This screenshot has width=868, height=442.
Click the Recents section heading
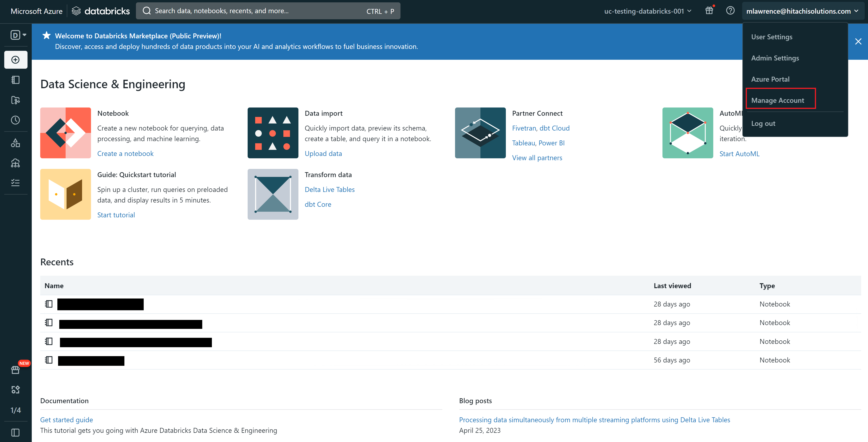pyautogui.click(x=57, y=262)
